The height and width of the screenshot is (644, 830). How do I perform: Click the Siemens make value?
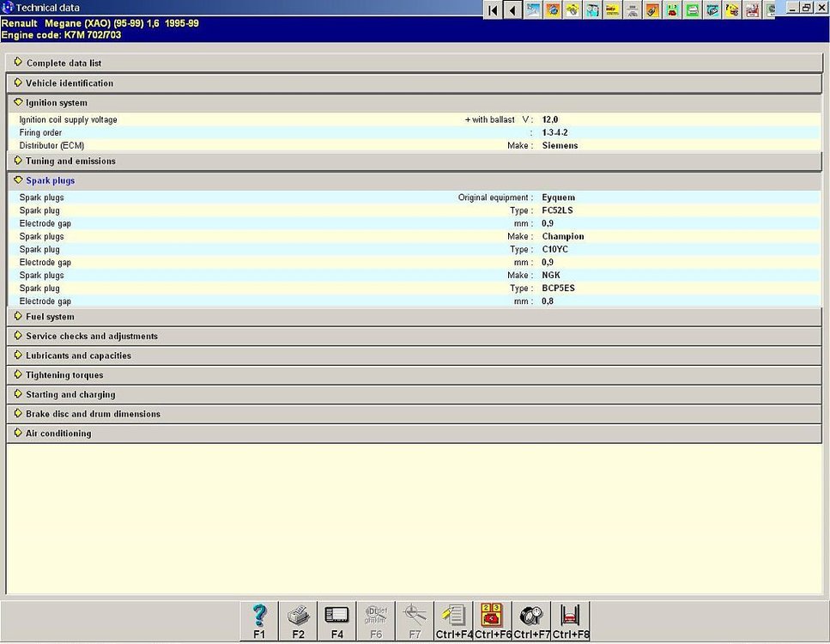[560, 145]
